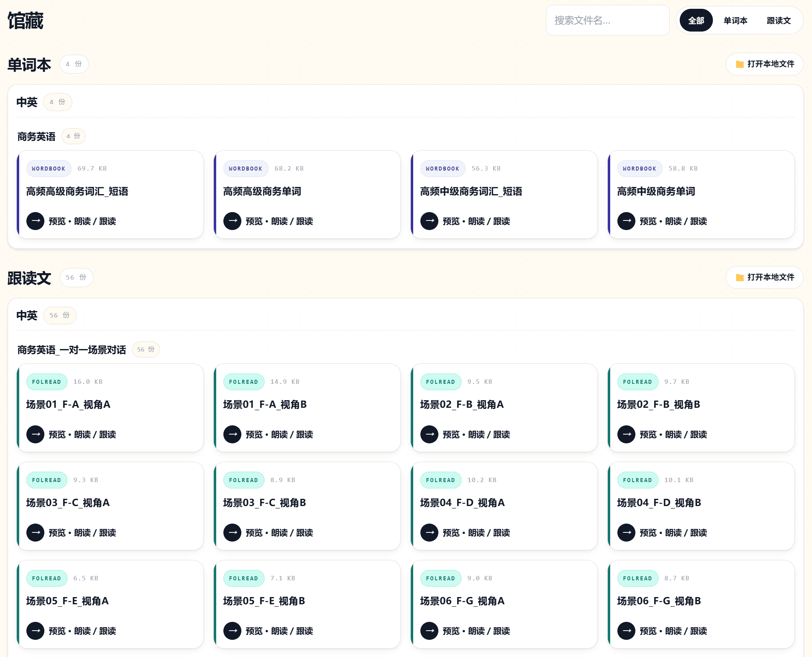Click the 馆藏 page title

[x=26, y=21]
